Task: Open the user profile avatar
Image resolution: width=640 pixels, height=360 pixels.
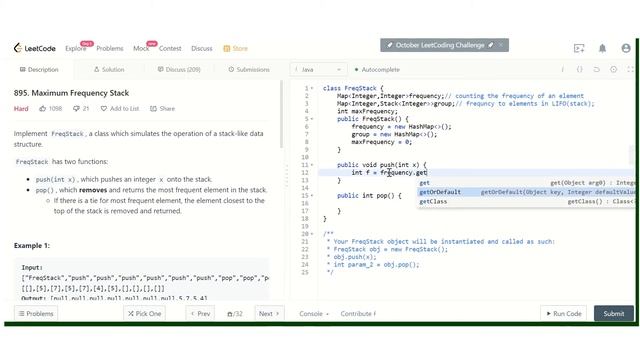Action: (626, 48)
